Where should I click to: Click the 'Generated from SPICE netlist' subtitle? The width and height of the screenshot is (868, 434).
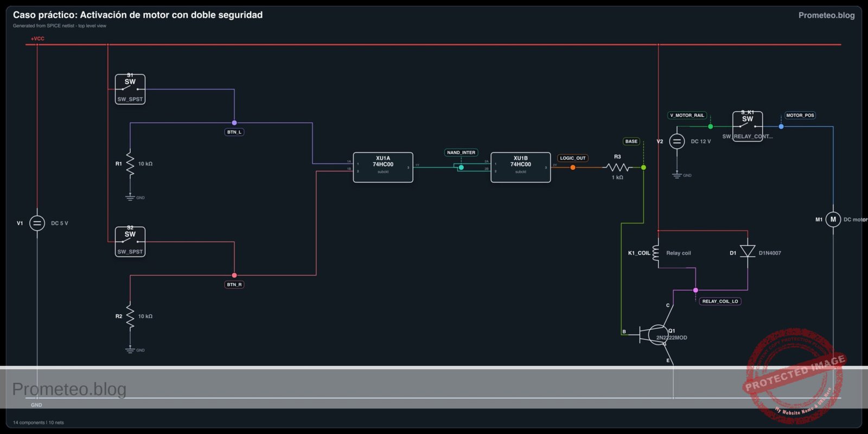click(60, 25)
